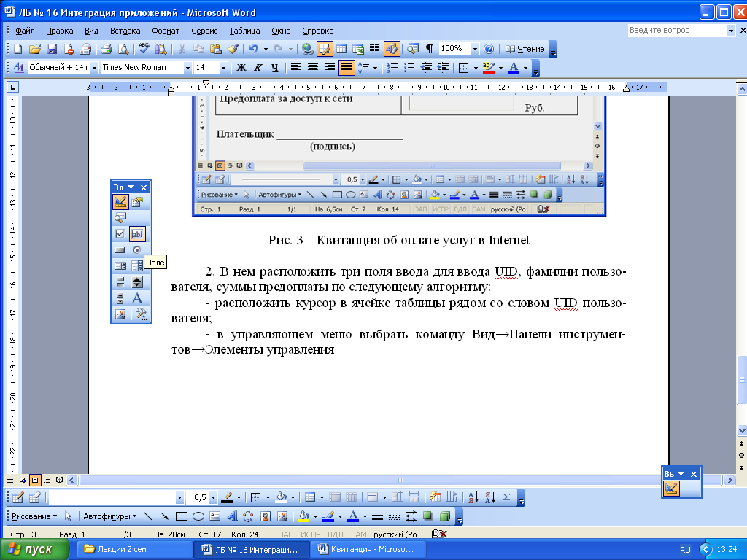Open the Автофигуры menu dropdown
The width and height of the screenshot is (747, 560).
109,516
